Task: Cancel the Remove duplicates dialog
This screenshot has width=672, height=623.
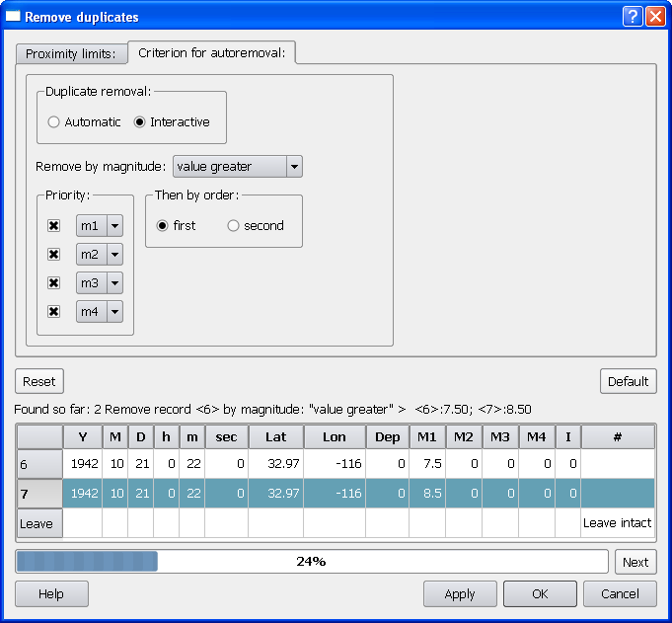Action: click(x=620, y=593)
